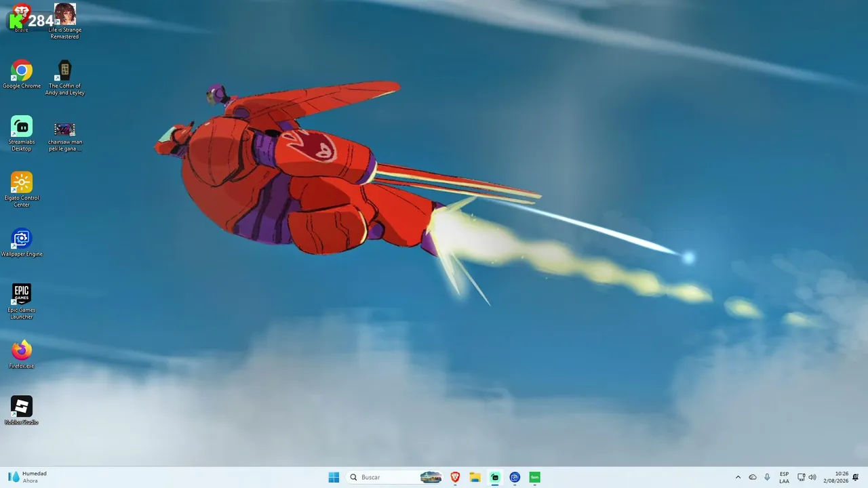Switch to Streamlabs Desktop in the taskbar

[495, 477]
